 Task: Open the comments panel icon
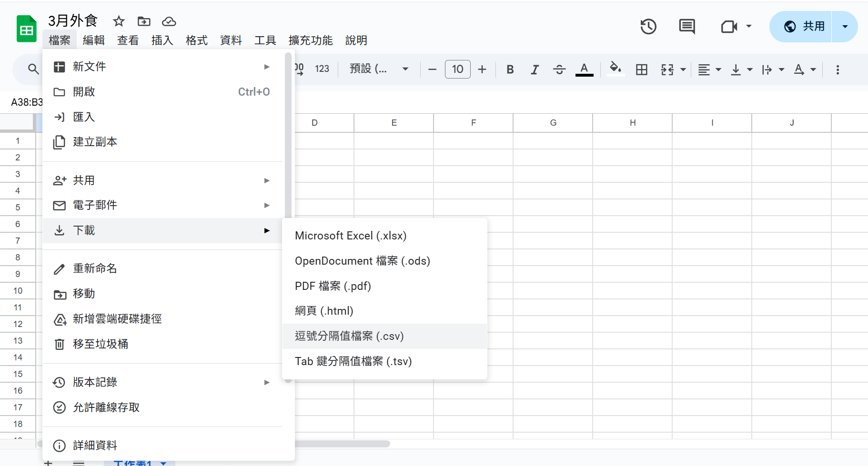pyautogui.click(x=687, y=26)
